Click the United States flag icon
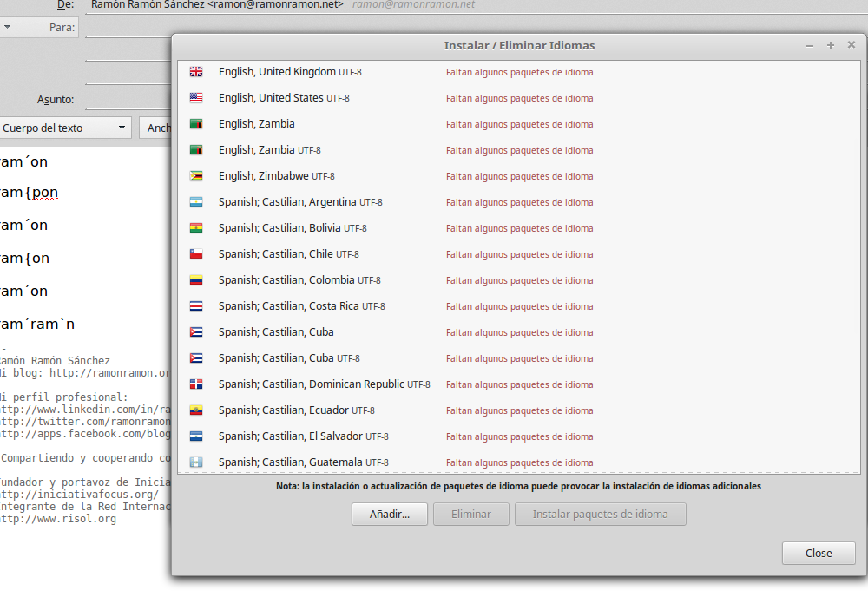The height and width of the screenshot is (610, 868). (196, 98)
